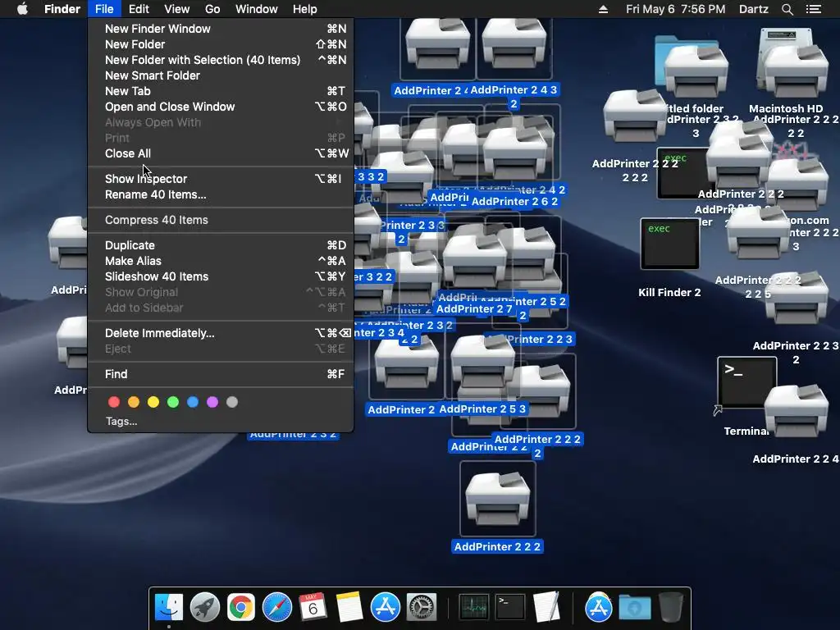840x630 pixels.
Task: Open the Window menu
Action: [x=257, y=9]
